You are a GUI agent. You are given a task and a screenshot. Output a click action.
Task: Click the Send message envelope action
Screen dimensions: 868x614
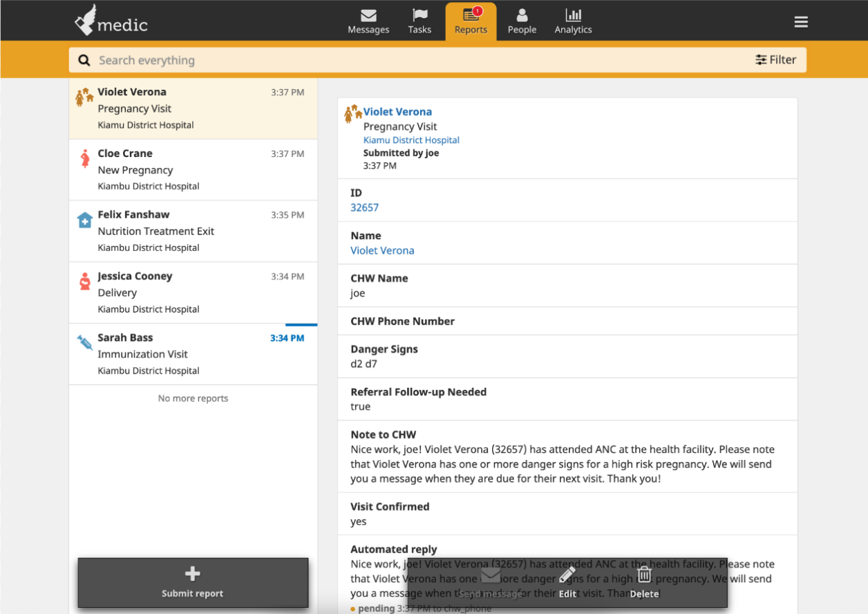coord(490,583)
